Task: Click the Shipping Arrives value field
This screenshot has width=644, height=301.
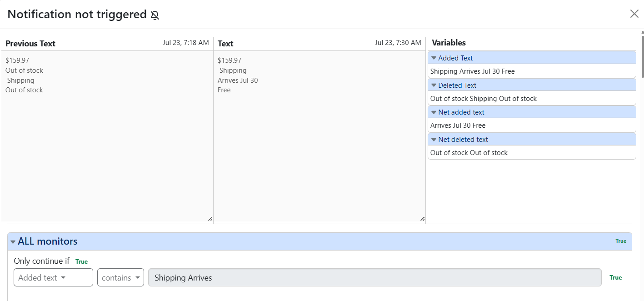Action: [x=375, y=277]
